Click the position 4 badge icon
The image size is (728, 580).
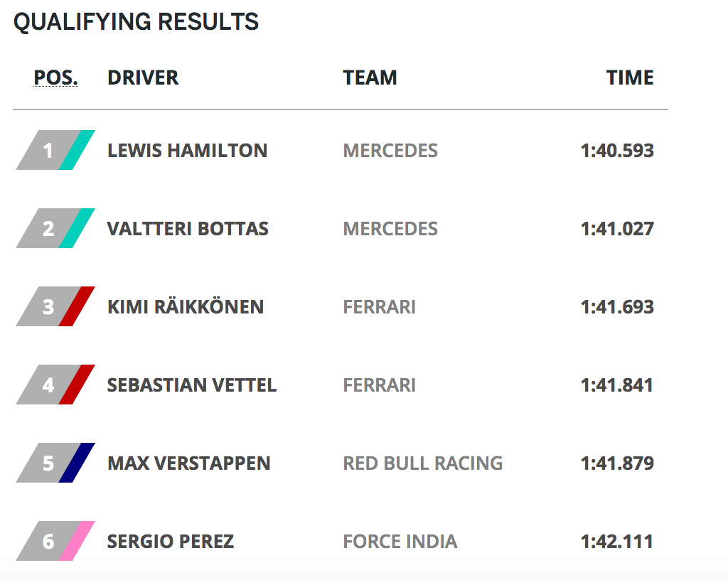(55, 385)
